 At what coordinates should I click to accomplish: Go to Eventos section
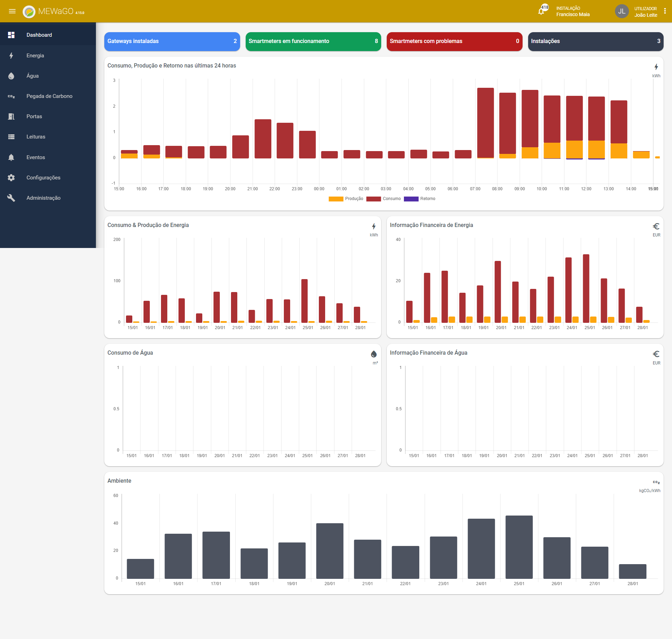pyautogui.click(x=48, y=157)
